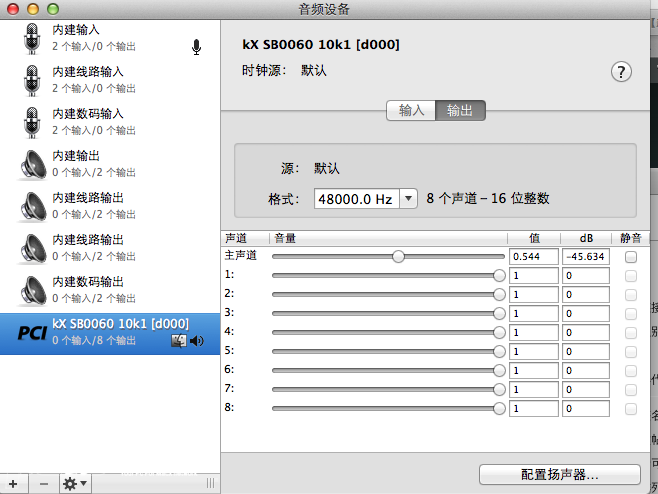Select the 内建输入 device row
The width and height of the screenshot is (658, 494).
point(110,39)
